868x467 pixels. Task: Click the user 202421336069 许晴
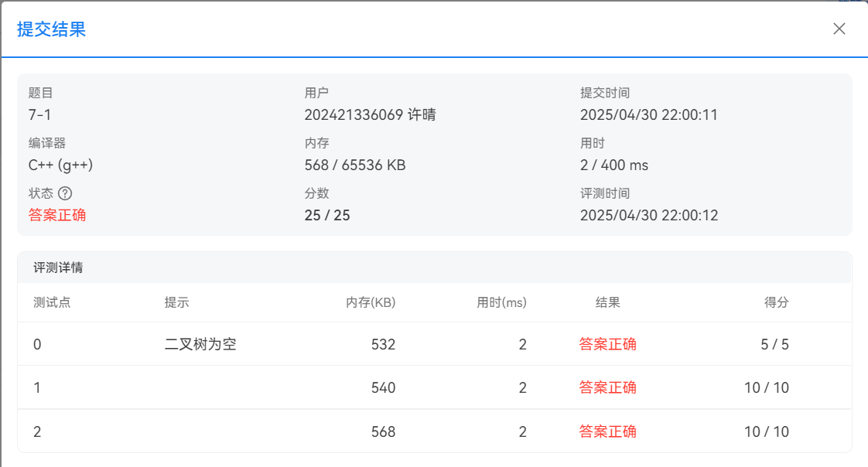pyautogui.click(x=370, y=115)
